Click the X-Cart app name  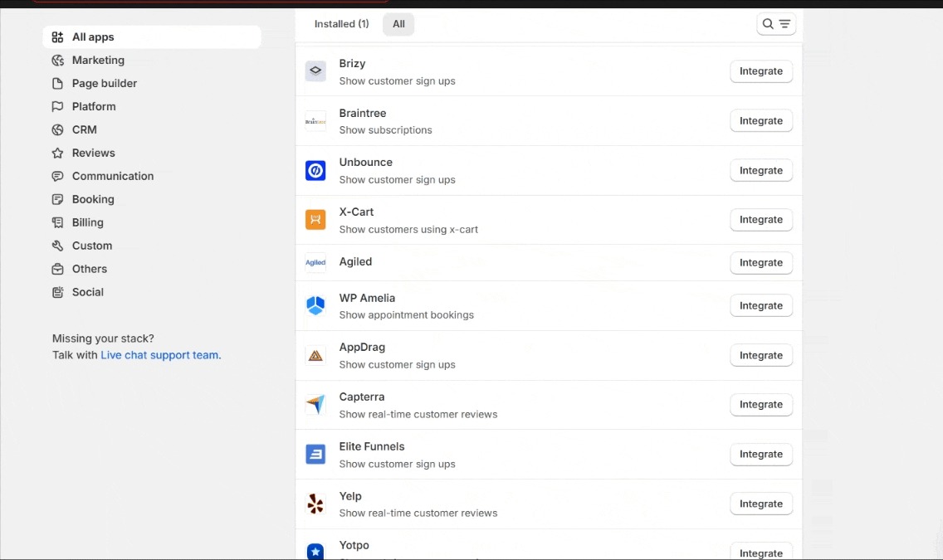click(356, 212)
